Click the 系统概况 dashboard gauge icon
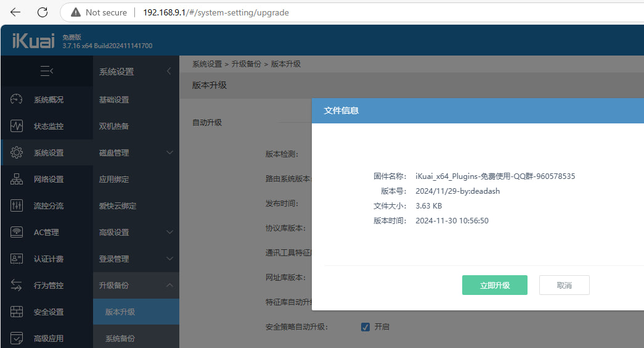The height and width of the screenshot is (348, 644). 17,99
